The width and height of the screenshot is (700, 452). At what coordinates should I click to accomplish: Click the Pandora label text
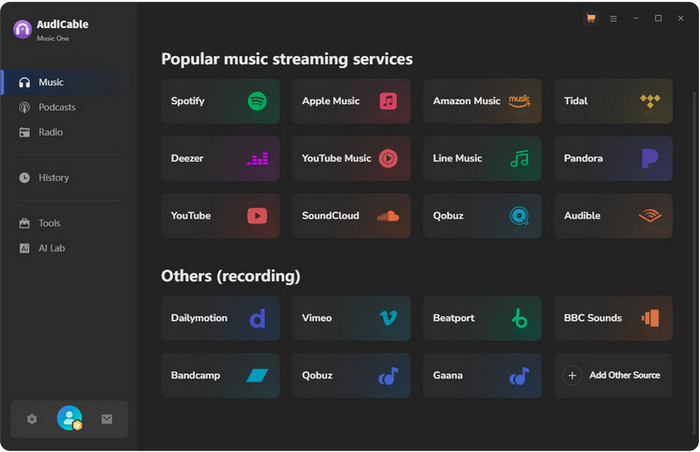click(583, 159)
